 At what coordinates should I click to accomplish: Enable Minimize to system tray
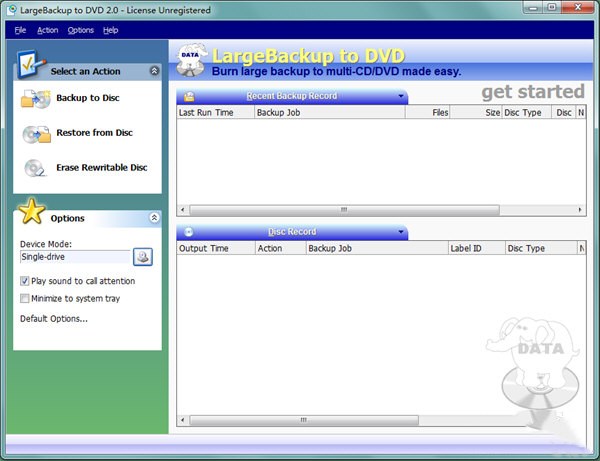(x=25, y=298)
